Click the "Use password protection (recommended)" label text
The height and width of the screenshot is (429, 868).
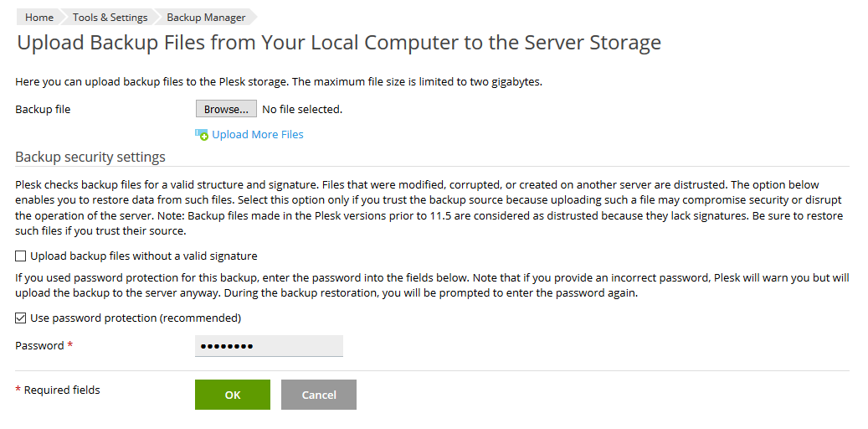[136, 318]
